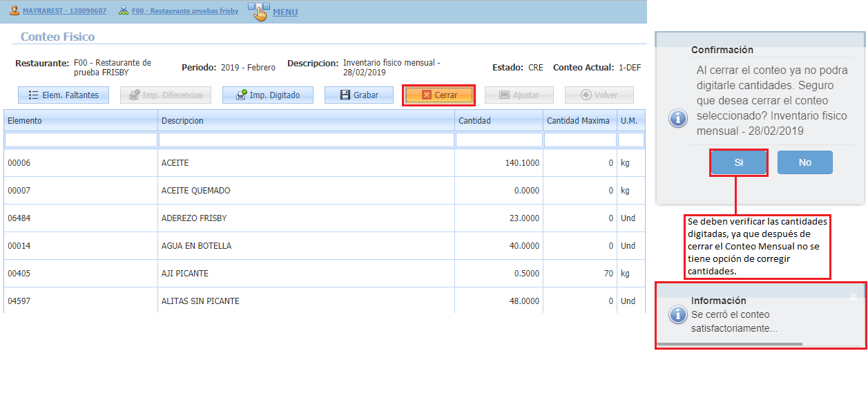Click the MAYRAREST user icon
The width and height of the screenshot is (868, 407).
click(x=15, y=11)
